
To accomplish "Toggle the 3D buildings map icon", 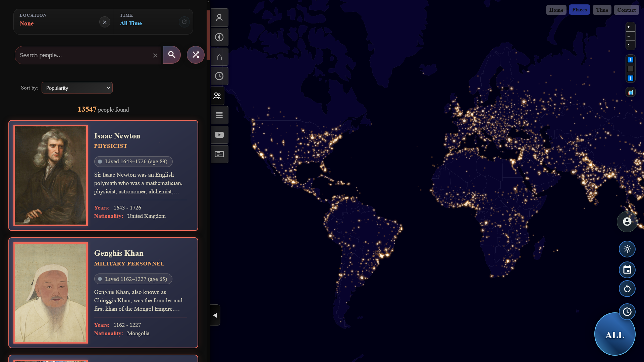I will 630,92.
